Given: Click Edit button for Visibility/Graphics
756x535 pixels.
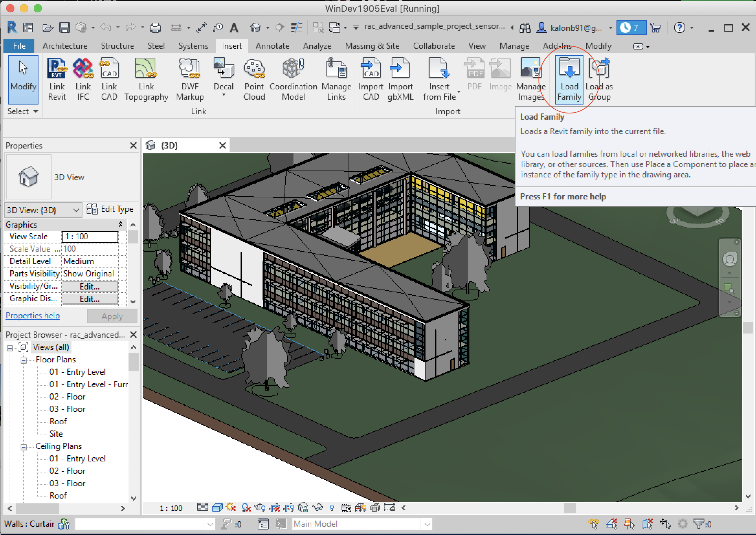Looking at the screenshot, I should (90, 286).
